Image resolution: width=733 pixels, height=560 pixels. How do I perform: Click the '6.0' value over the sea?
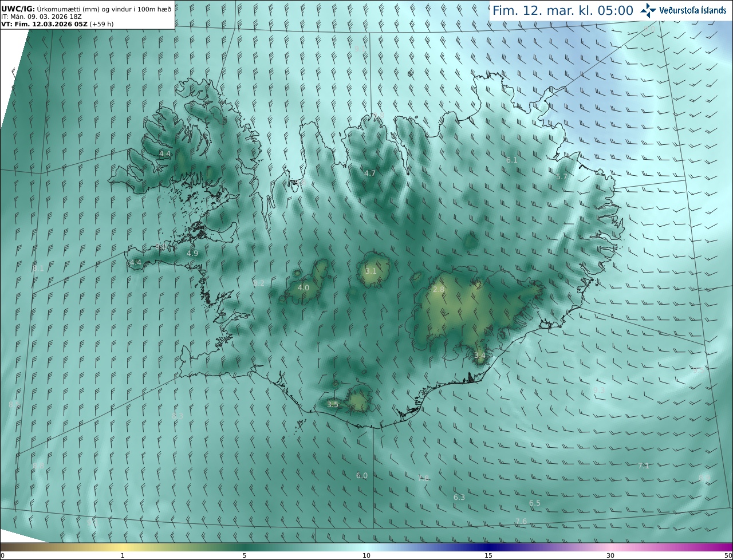(362, 475)
